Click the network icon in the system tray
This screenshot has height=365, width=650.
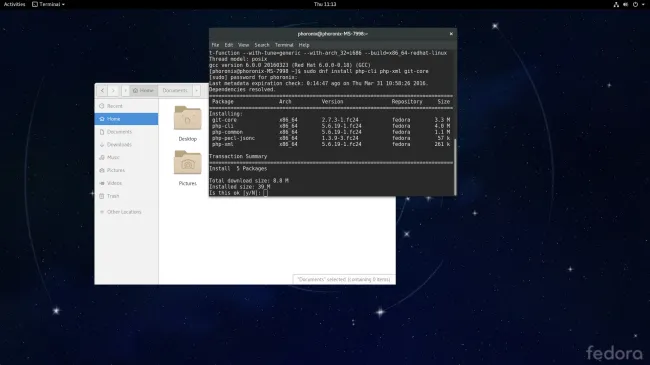[x=616, y=5]
